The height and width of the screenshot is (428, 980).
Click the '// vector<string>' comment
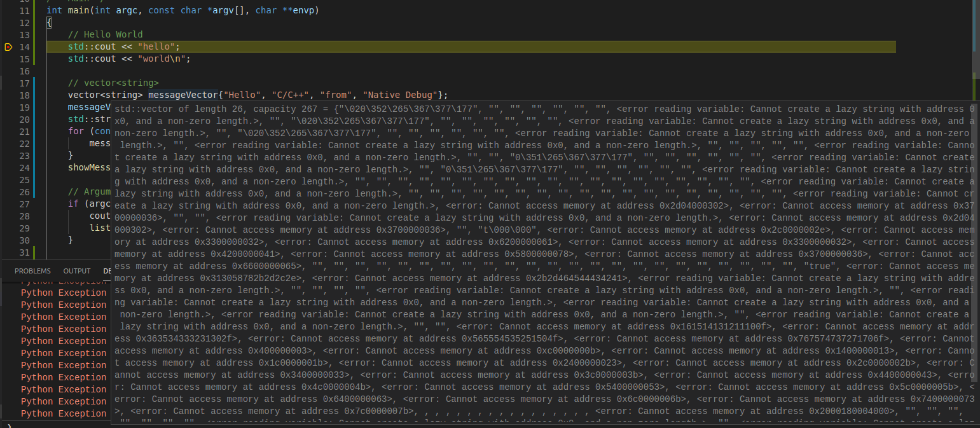pos(113,83)
